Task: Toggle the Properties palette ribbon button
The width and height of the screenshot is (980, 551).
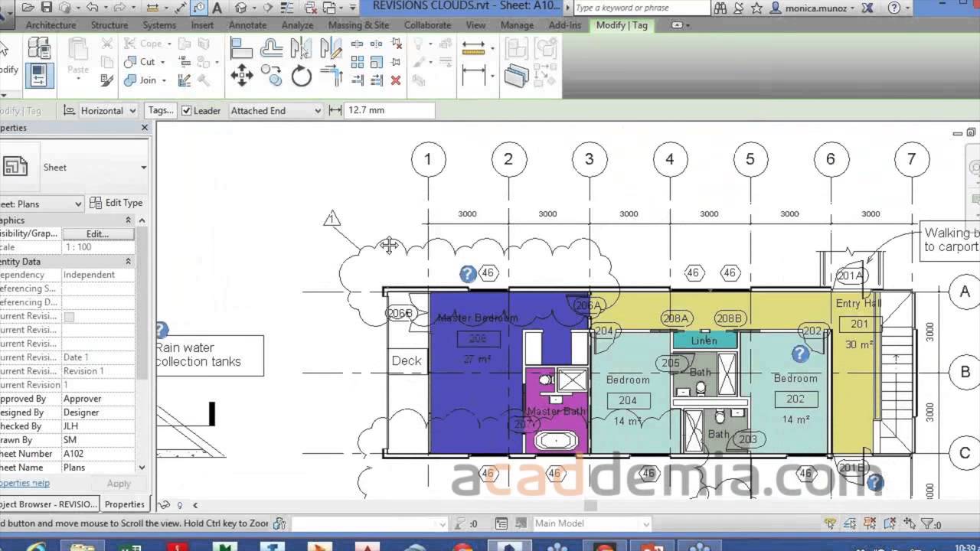Action: tap(39, 76)
